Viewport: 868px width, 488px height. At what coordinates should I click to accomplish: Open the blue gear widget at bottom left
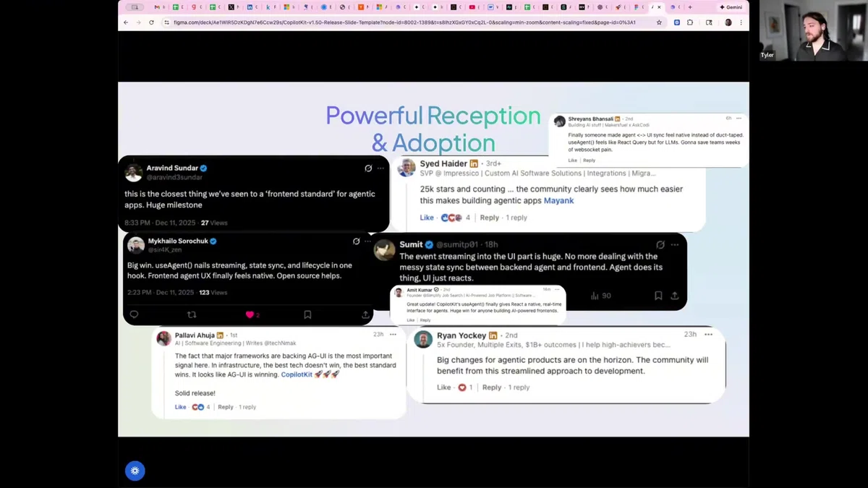click(135, 471)
